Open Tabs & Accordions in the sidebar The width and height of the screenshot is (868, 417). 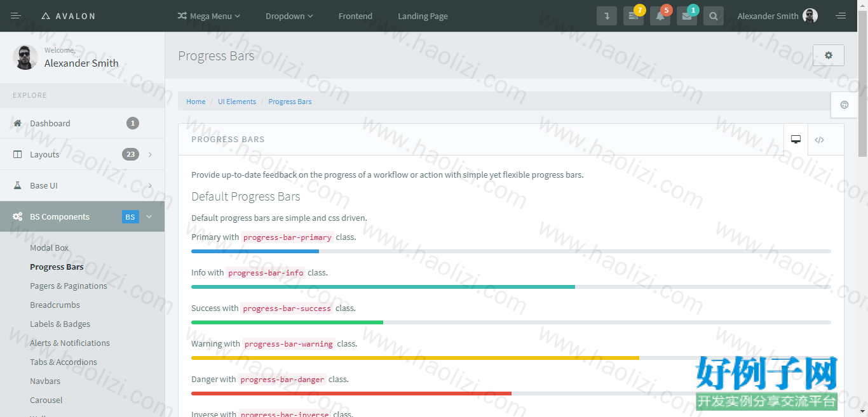point(64,362)
